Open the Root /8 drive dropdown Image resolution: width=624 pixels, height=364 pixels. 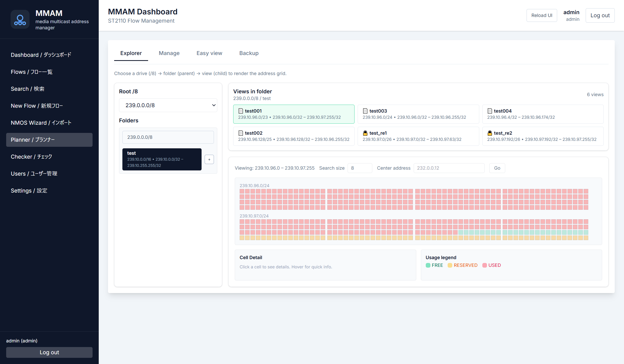[x=168, y=105]
